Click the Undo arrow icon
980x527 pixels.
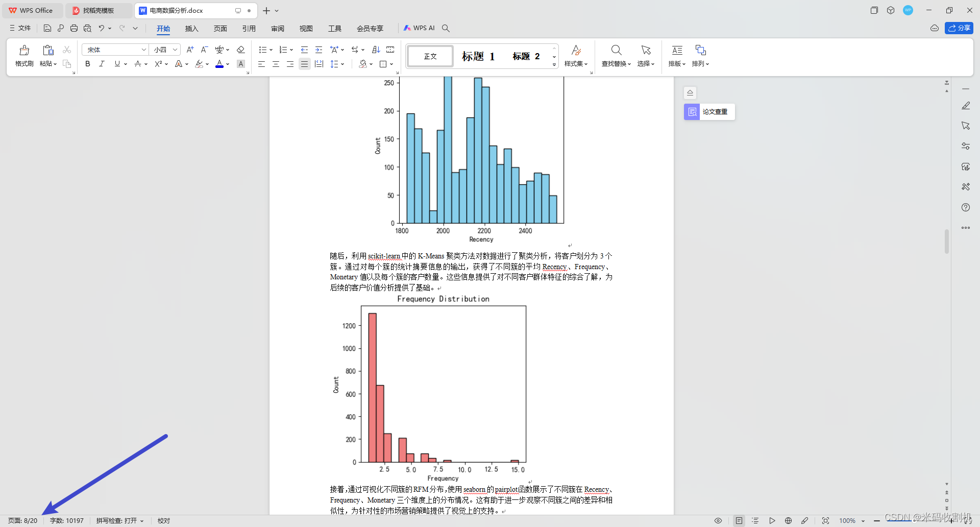102,28
